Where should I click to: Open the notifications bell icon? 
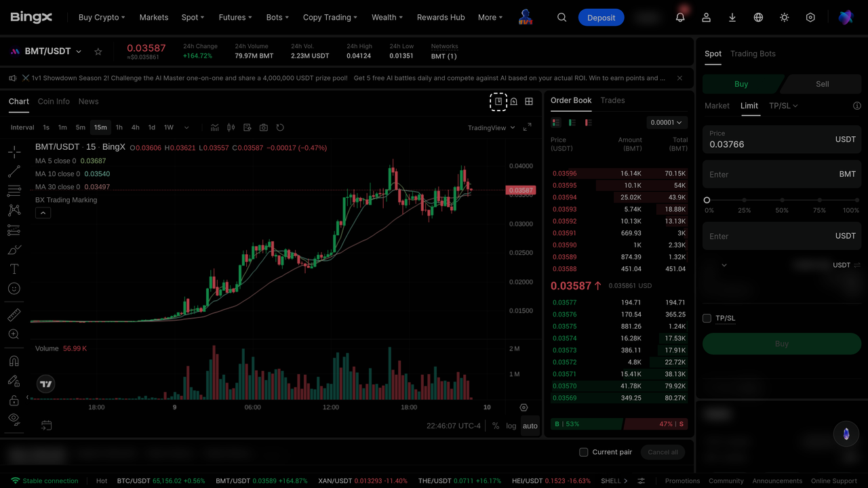pyautogui.click(x=680, y=18)
